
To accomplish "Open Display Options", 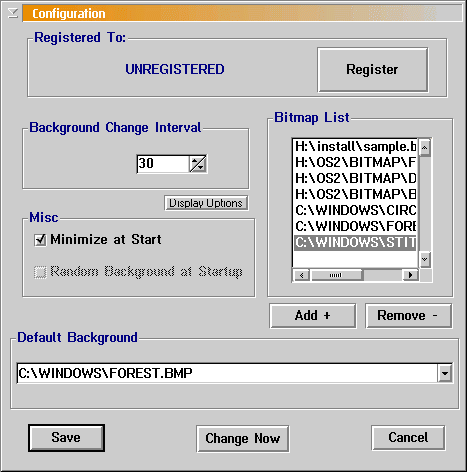I will (x=206, y=203).
